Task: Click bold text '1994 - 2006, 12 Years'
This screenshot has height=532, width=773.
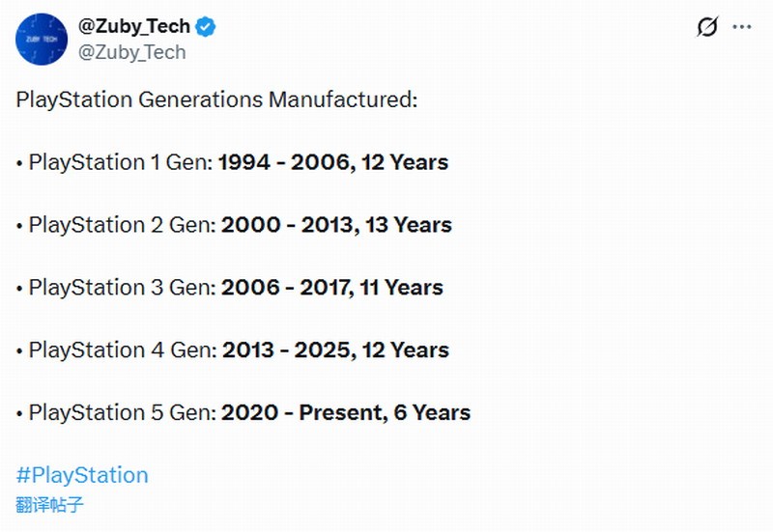Action: tap(333, 162)
